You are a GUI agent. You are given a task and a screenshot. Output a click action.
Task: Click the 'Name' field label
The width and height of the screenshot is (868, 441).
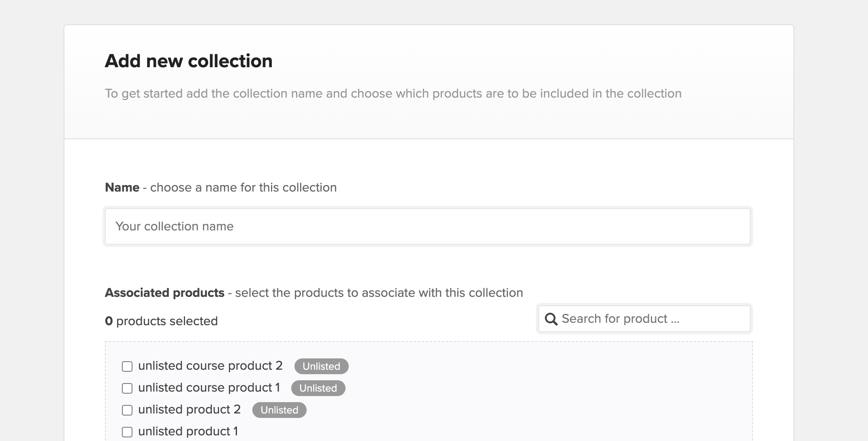pos(122,187)
